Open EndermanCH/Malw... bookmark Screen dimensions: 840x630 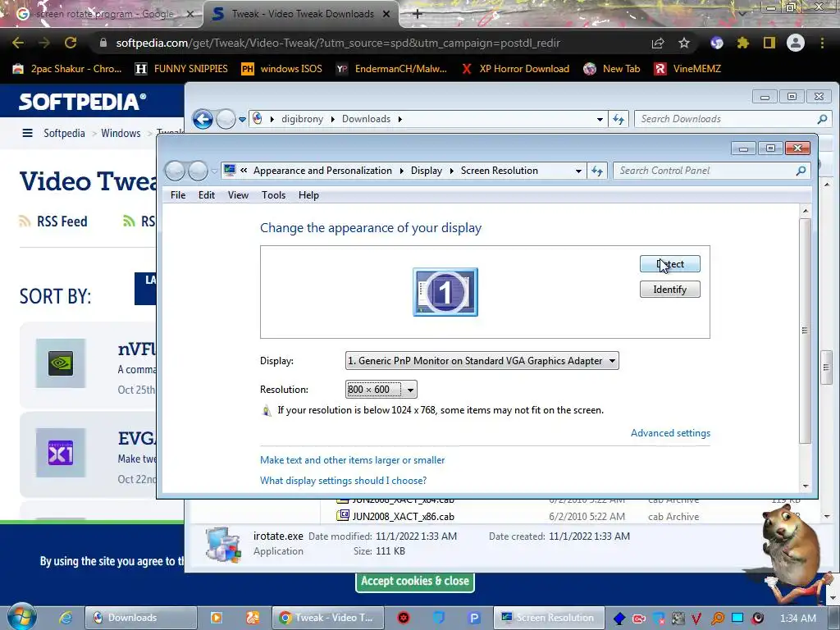click(391, 69)
